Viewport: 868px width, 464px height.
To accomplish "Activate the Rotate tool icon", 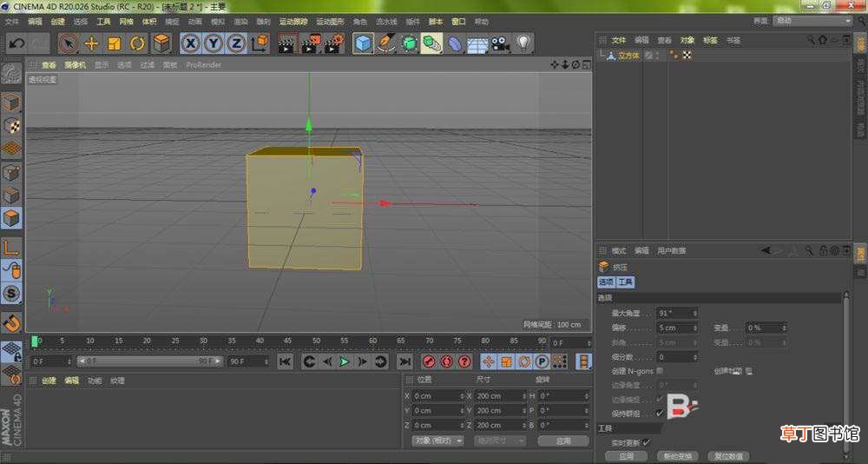I will pos(137,43).
